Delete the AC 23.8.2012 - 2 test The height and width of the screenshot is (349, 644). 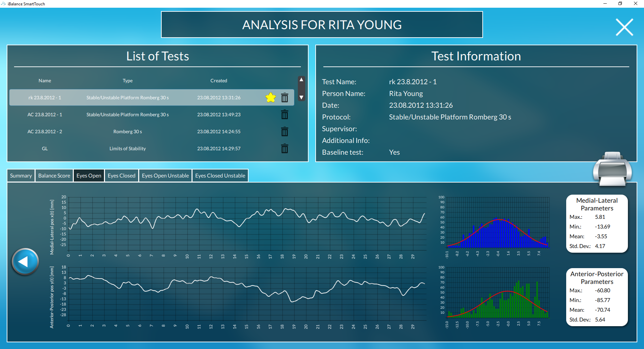(x=284, y=132)
